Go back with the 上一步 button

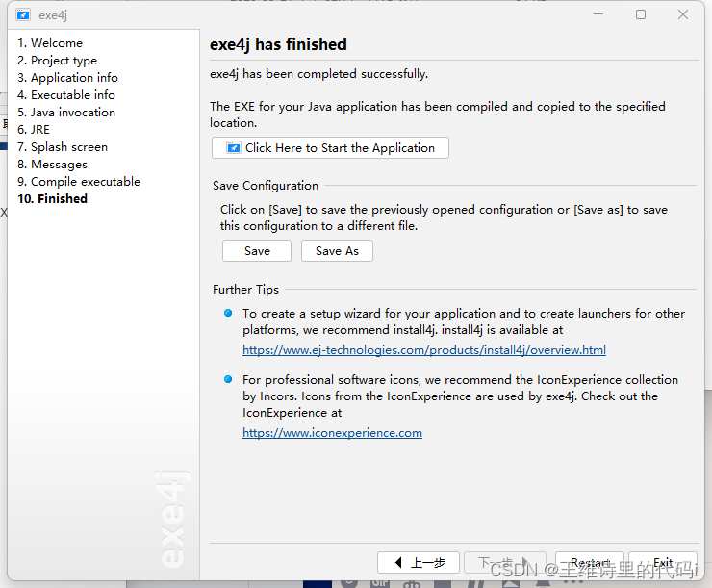click(419, 563)
